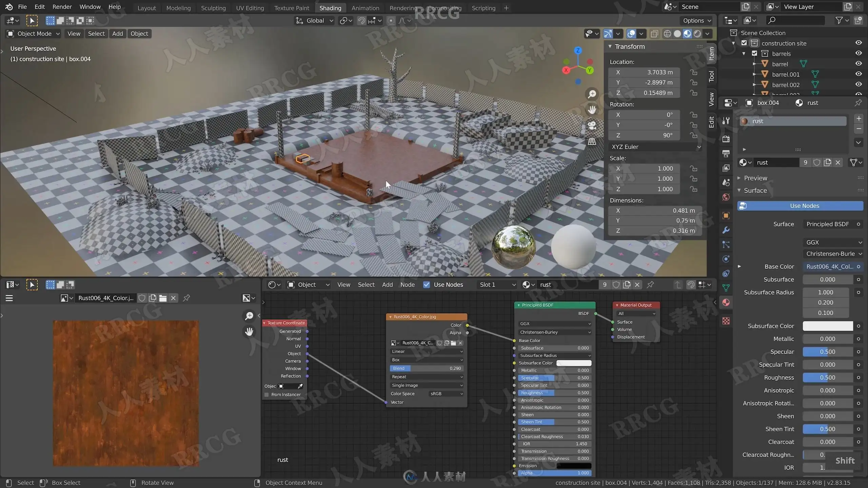
Task: Switch to orthographic grid view icon
Action: click(x=592, y=142)
